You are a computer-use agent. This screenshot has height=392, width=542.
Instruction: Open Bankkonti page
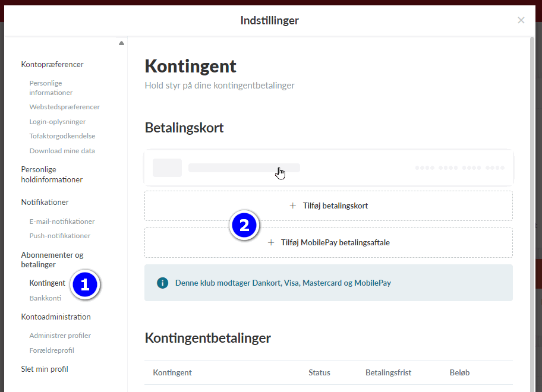point(45,298)
